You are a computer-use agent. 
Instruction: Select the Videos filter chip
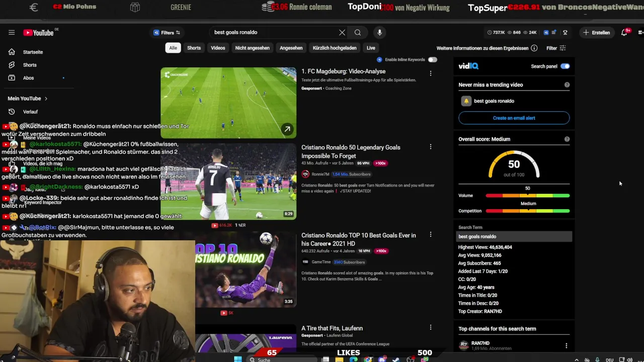[x=218, y=48]
